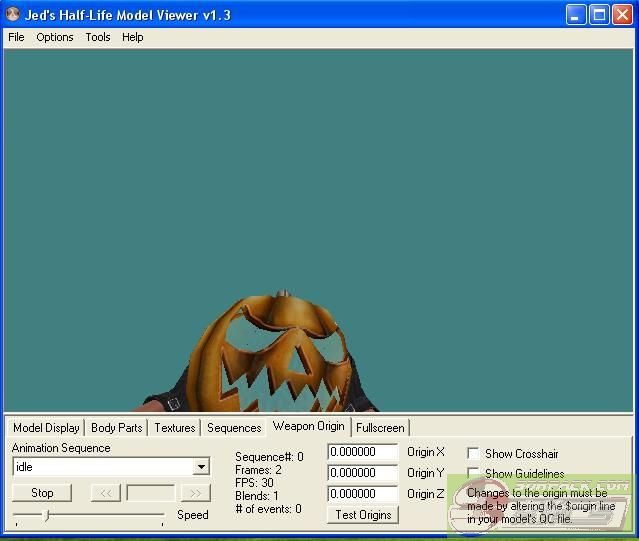Click the 'Animation Sequence' label
The width and height of the screenshot is (639, 541).
tap(61, 448)
